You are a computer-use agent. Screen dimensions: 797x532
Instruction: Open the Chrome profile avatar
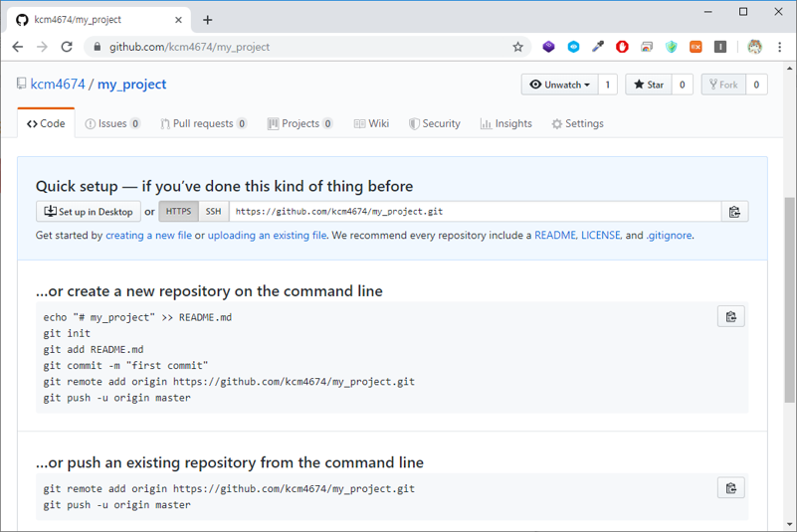click(755, 47)
